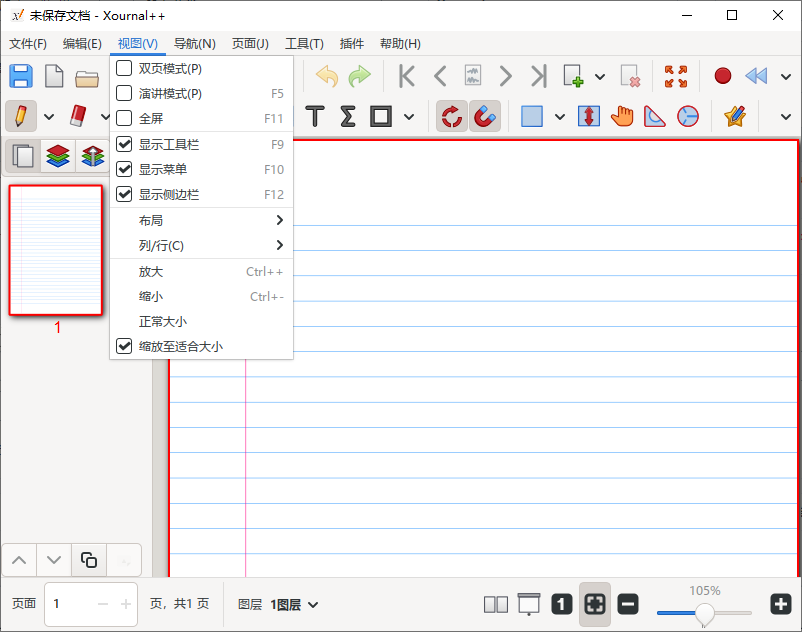Select the Pen tool
Viewport: 802px width, 632px height.
click(x=21, y=116)
